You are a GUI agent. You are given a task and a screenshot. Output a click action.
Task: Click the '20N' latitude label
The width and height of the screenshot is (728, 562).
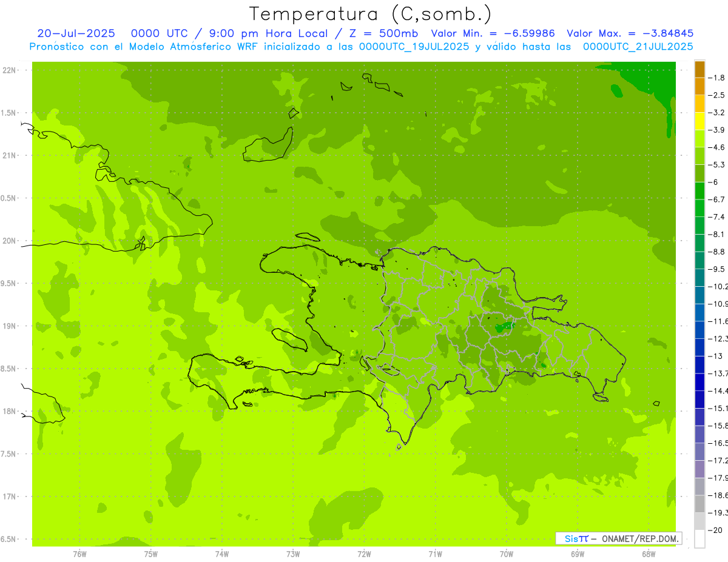(x=9, y=241)
